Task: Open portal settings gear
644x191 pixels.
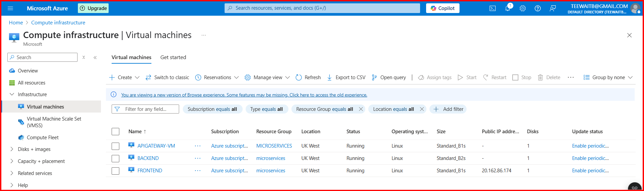Action: pyautogui.click(x=523, y=8)
